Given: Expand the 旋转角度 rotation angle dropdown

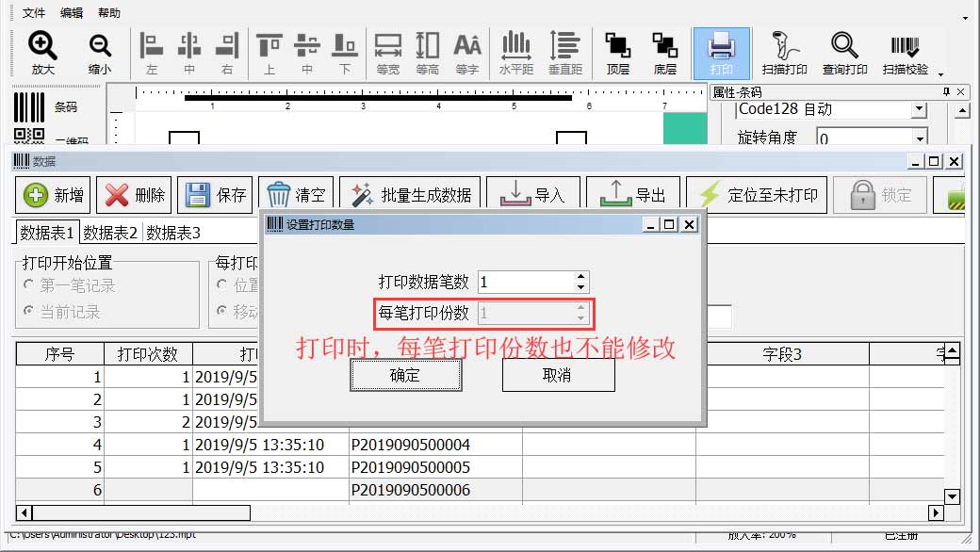Looking at the screenshot, I should [920, 138].
